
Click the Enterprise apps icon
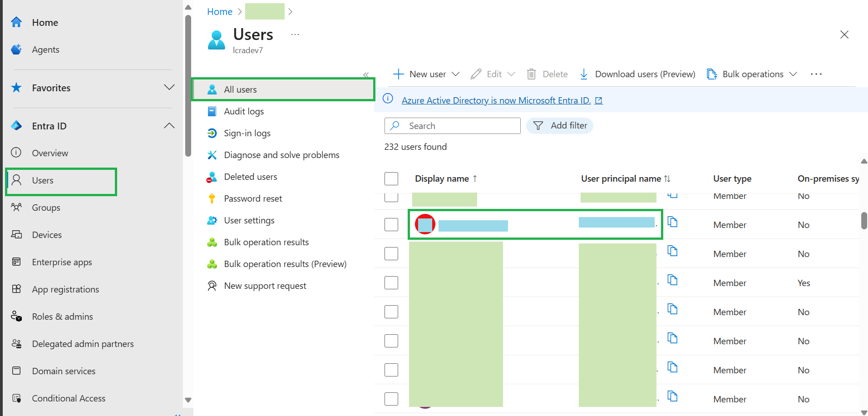[x=16, y=262]
